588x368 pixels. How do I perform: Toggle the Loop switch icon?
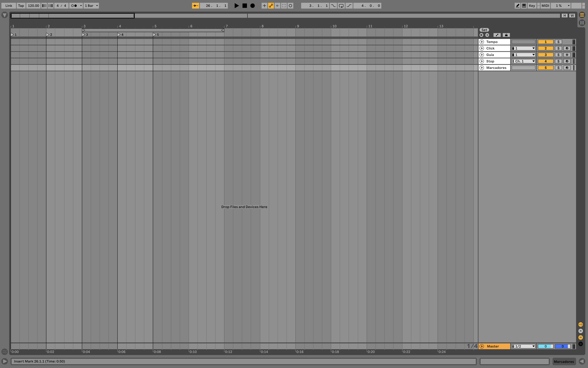tap(341, 6)
